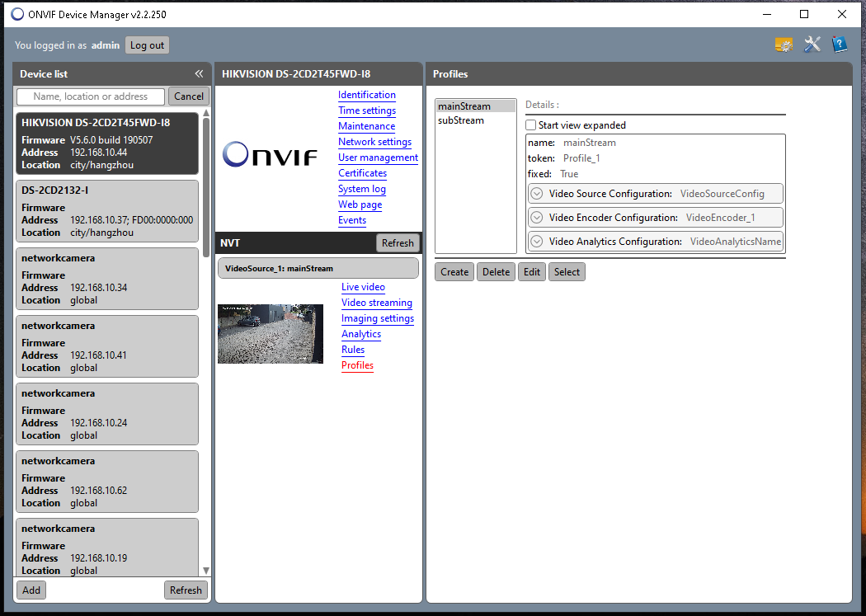Collapse the Device list panel

tap(199, 74)
